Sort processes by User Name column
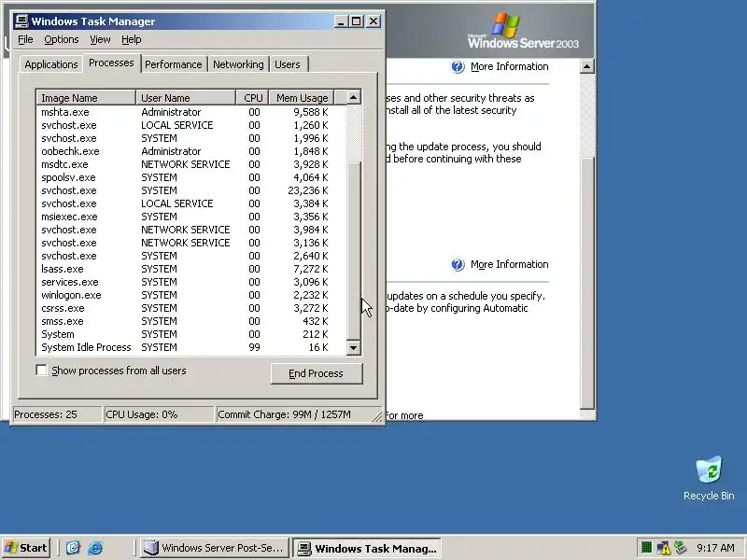 click(x=186, y=98)
